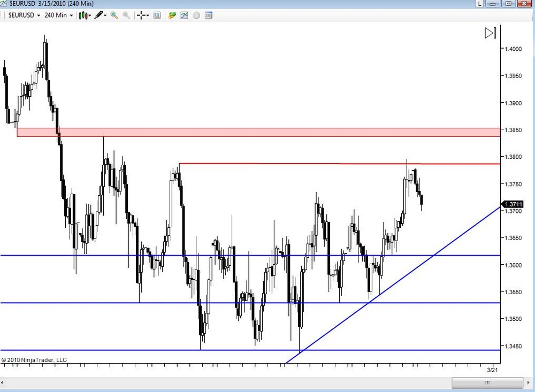Jump to last bar with play-to-end icon
This screenshot has height=392, width=535.
(490, 33)
